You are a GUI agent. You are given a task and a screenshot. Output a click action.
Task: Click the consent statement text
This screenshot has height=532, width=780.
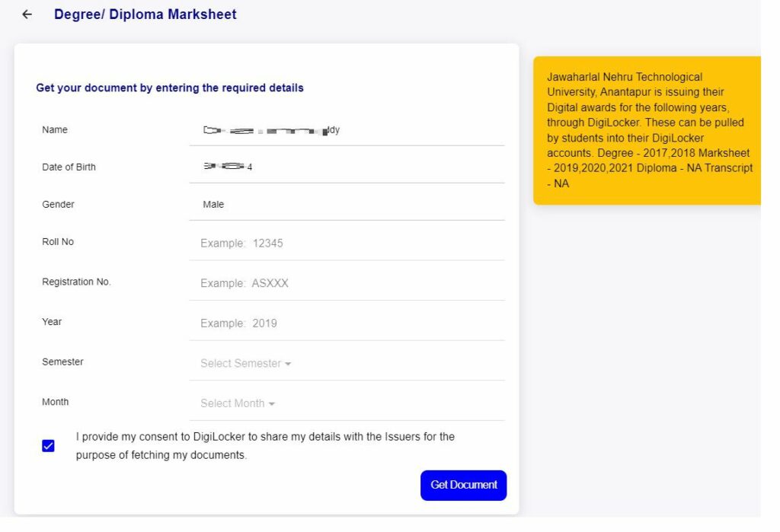[x=265, y=446]
